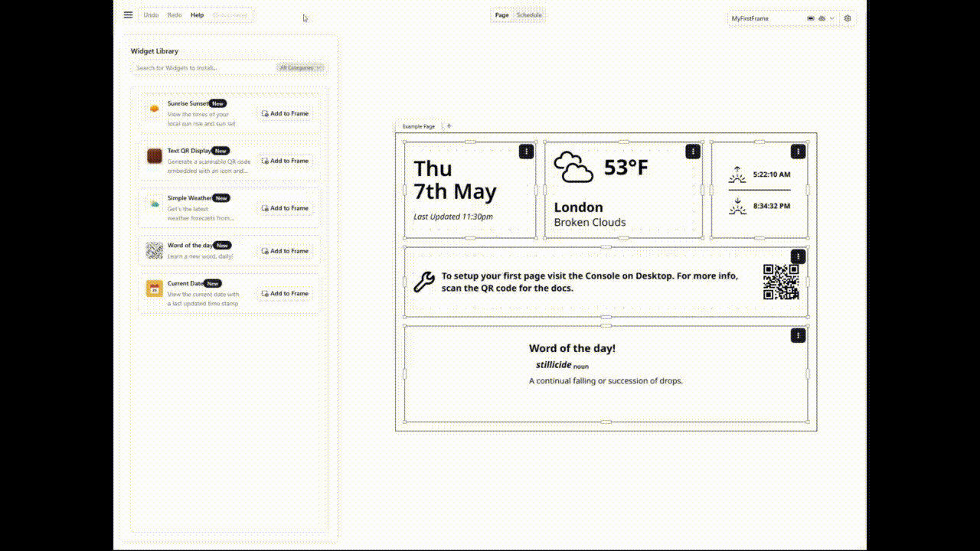
Task: Select the Example Page tab
Action: point(419,126)
